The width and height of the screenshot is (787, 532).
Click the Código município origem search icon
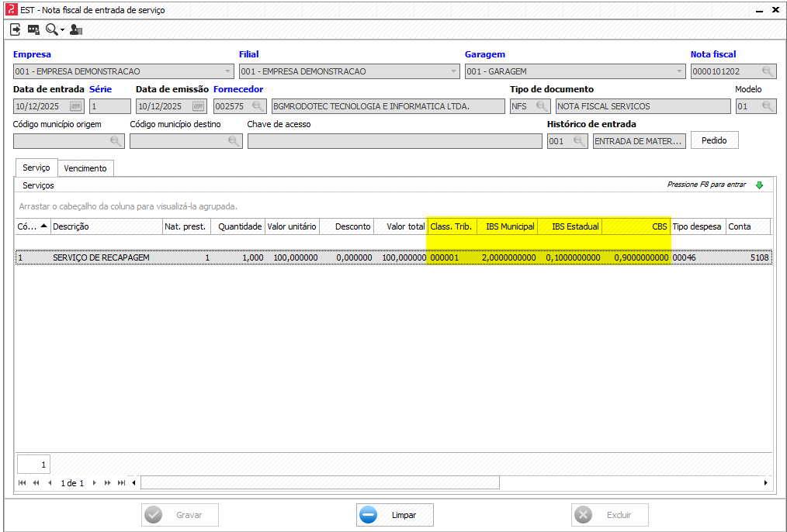pyautogui.click(x=116, y=141)
